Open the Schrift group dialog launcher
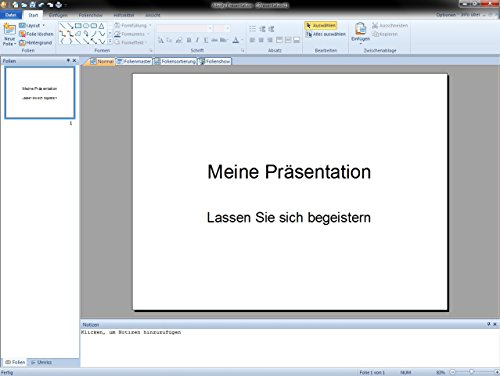The width and height of the screenshot is (500, 376). click(243, 50)
